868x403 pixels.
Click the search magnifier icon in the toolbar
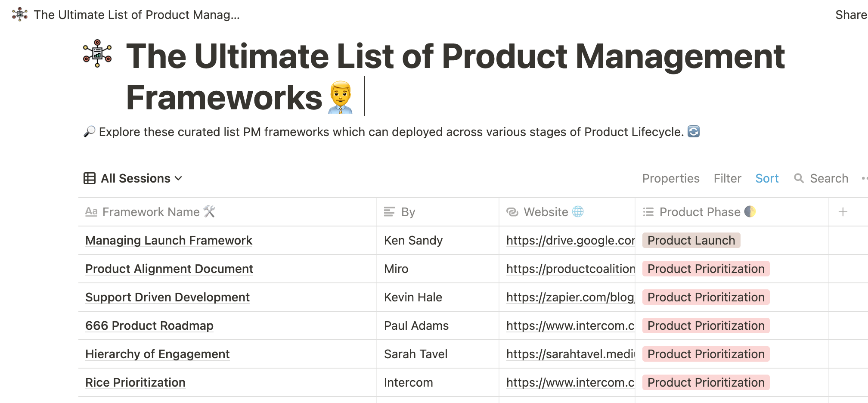800,178
